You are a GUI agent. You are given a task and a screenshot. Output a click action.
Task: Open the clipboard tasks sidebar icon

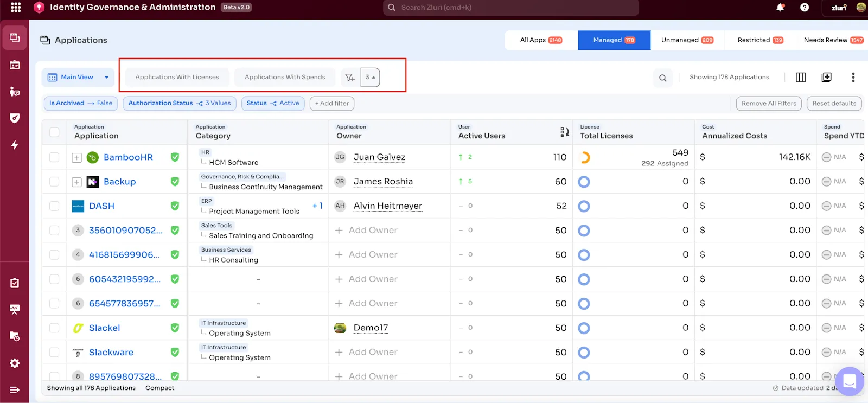point(15,283)
